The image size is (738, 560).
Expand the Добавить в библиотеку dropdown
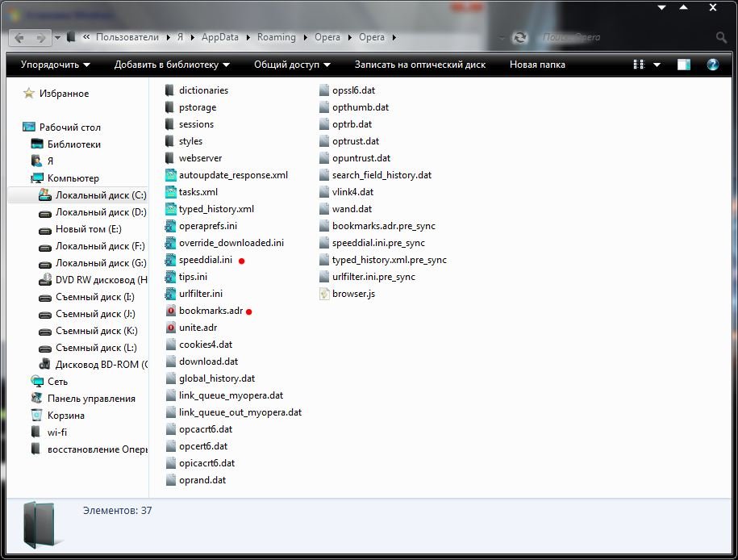coord(172,65)
